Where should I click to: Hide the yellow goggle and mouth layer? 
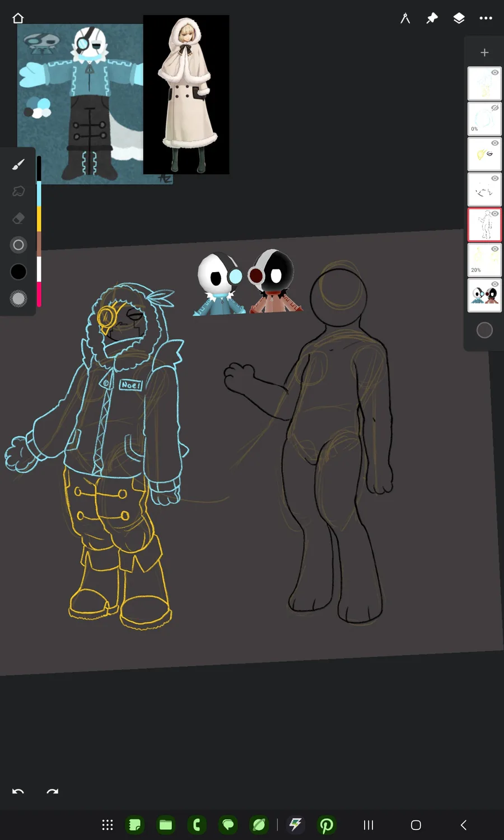[x=495, y=143]
